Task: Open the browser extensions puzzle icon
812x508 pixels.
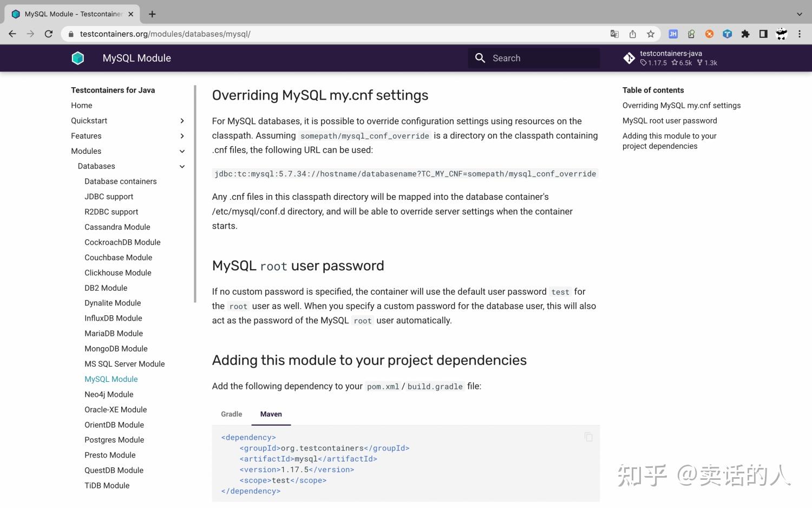Action: pyautogui.click(x=745, y=34)
